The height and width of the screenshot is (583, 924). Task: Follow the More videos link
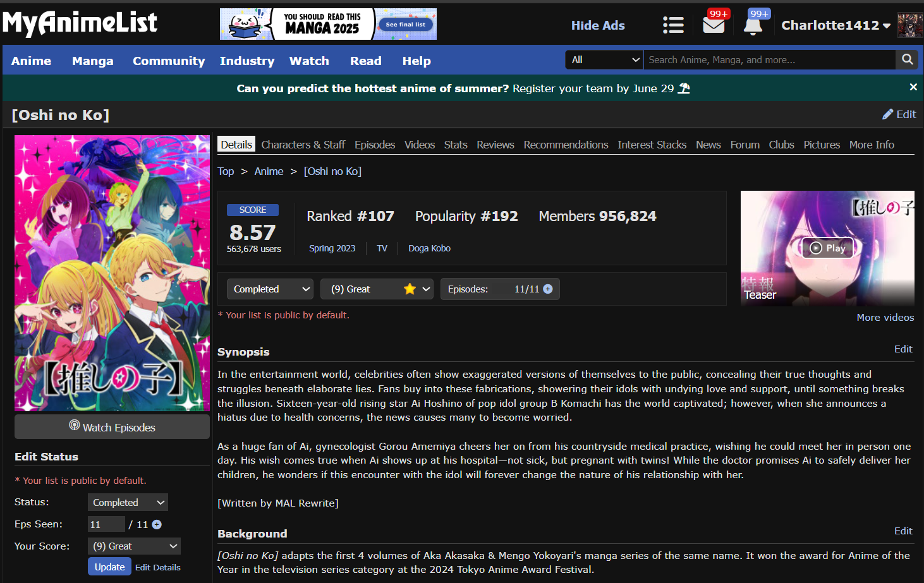point(885,317)
